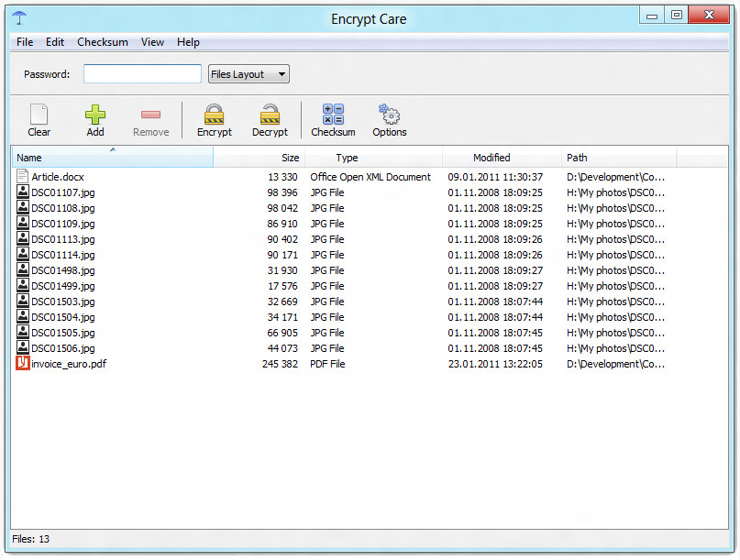Click the Remove toolbar icon

(x=150, y=115)
